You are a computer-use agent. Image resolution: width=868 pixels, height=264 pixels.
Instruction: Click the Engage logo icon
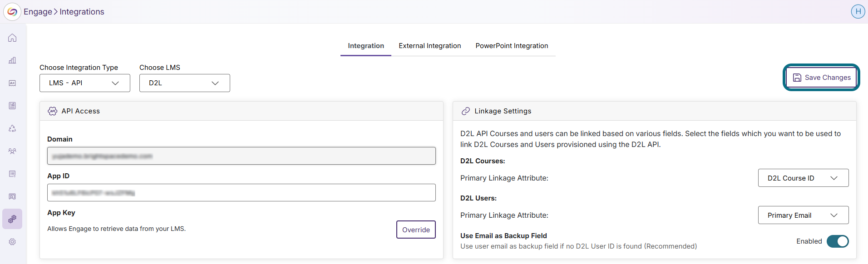pyautogui.click(x=12, y=12)
